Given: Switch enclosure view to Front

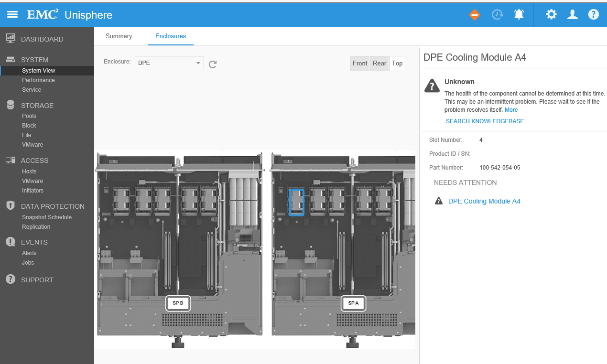Looking at the screenshot, I should click(360, 64).
